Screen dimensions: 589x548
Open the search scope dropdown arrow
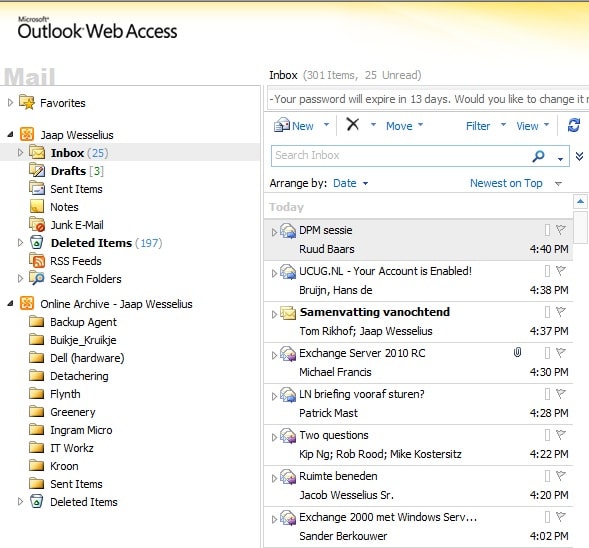[560, 159]
